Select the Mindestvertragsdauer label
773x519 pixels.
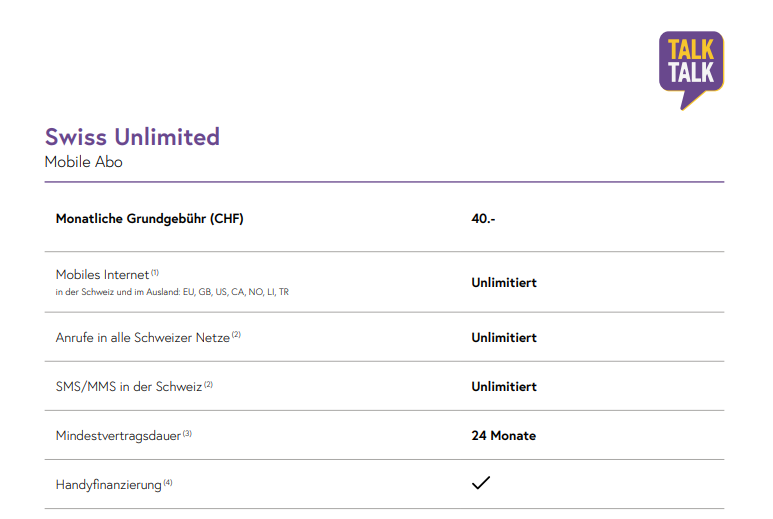118,435
